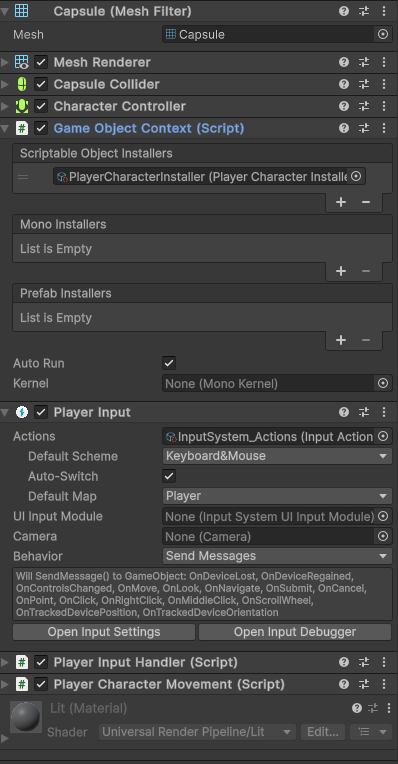Screen dimensions: 398x764
Task: Expand the Player Input Handler script
Action: (x=5, y=662)
